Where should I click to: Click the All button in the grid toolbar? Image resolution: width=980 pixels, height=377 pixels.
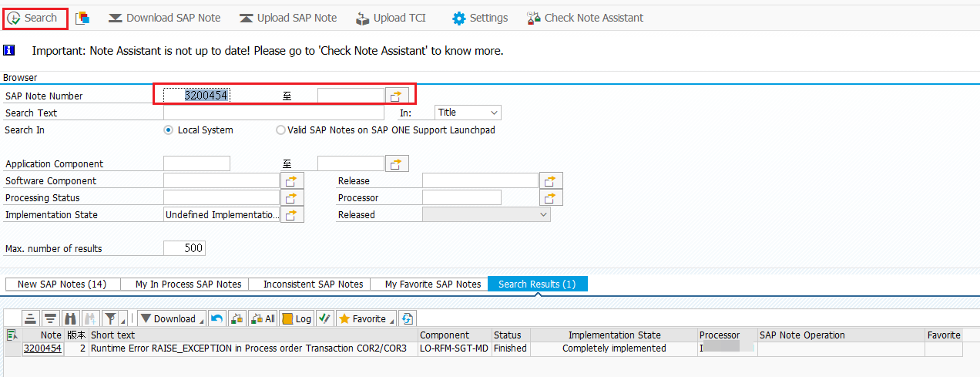point(263,318)
